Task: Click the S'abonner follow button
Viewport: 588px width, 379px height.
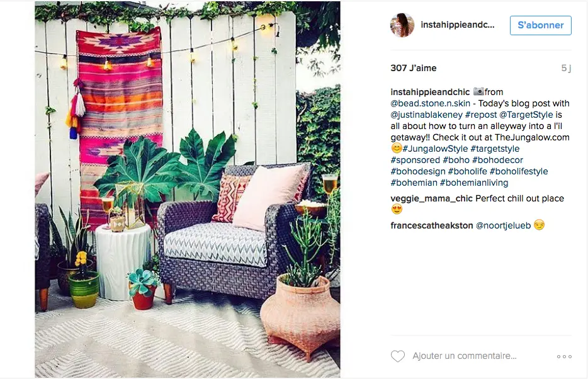Action: (540, 25)
